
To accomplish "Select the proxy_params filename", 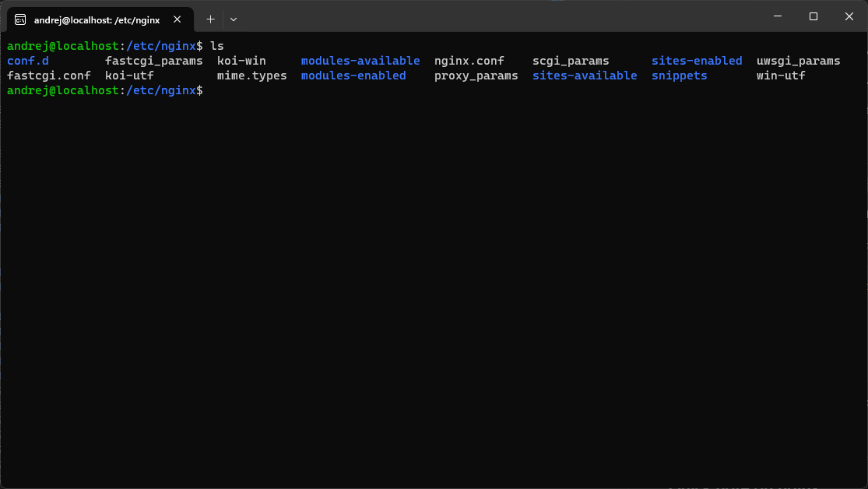I will 475,75.
